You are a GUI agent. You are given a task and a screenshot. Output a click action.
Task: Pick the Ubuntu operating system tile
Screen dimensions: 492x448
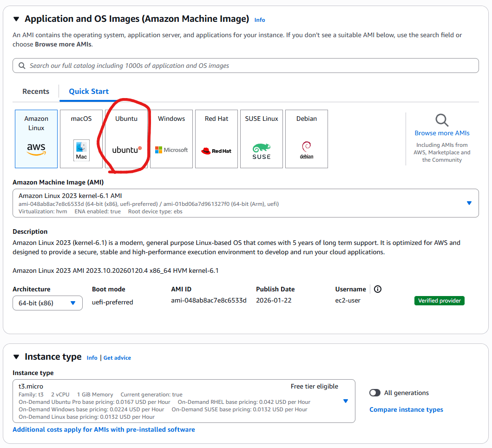(x=126, y=139)
